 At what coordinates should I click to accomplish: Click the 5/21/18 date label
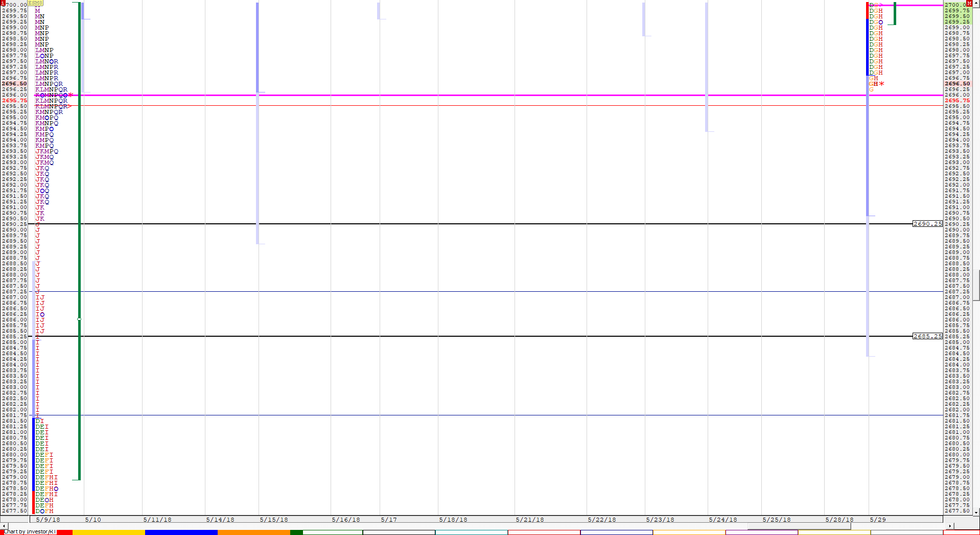point(530,520)
